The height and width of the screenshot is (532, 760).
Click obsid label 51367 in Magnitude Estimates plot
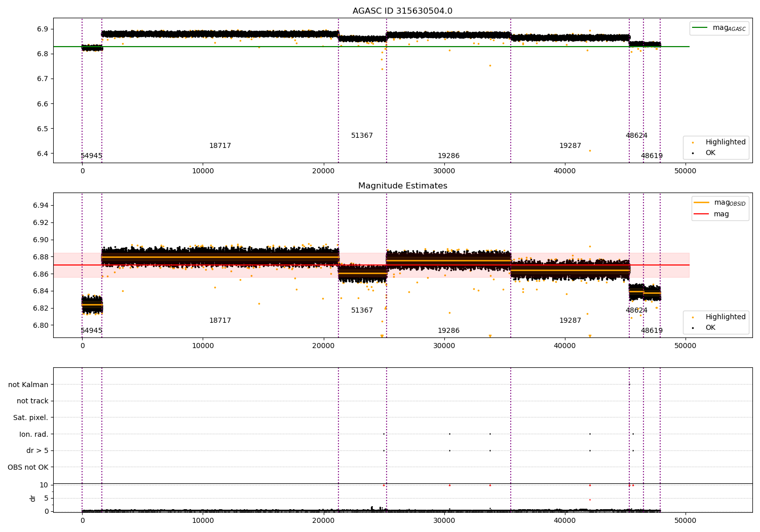tap(362, 311)
